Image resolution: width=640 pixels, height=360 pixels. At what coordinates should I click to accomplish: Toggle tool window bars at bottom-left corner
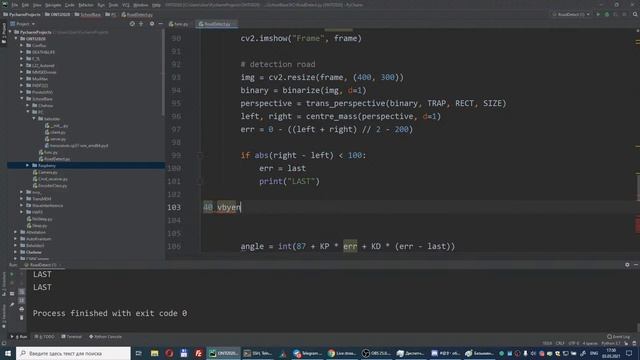[x=4, y=344]
